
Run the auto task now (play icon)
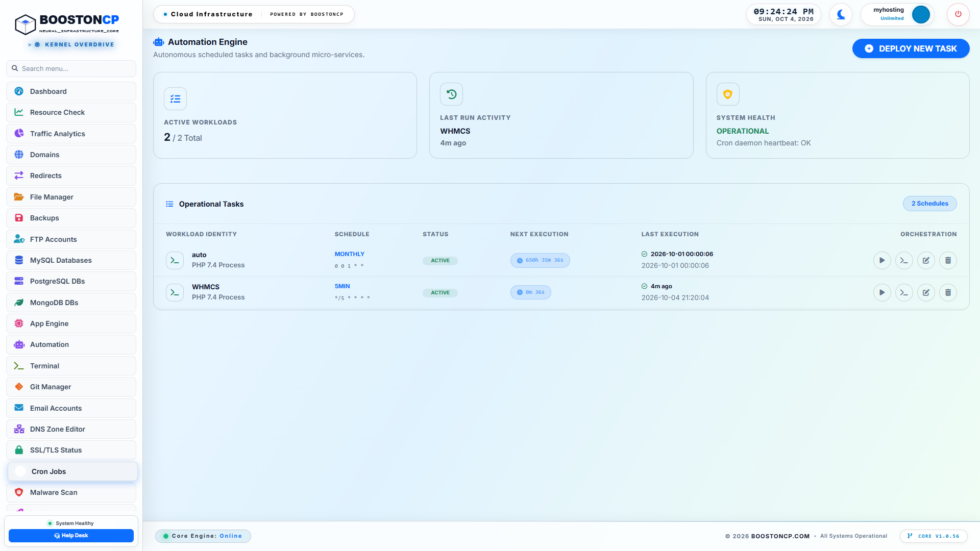pos(882,260)
